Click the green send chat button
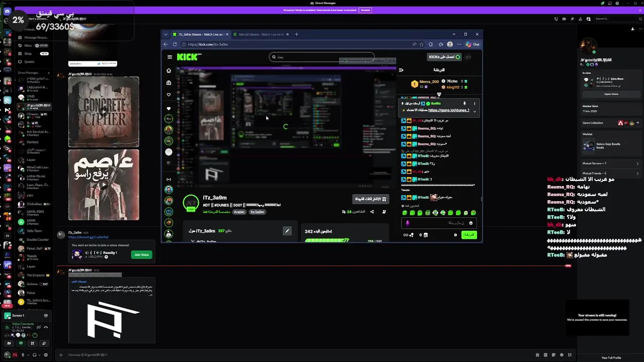Viewport: 644px width, 362px height. pos(468,235)
